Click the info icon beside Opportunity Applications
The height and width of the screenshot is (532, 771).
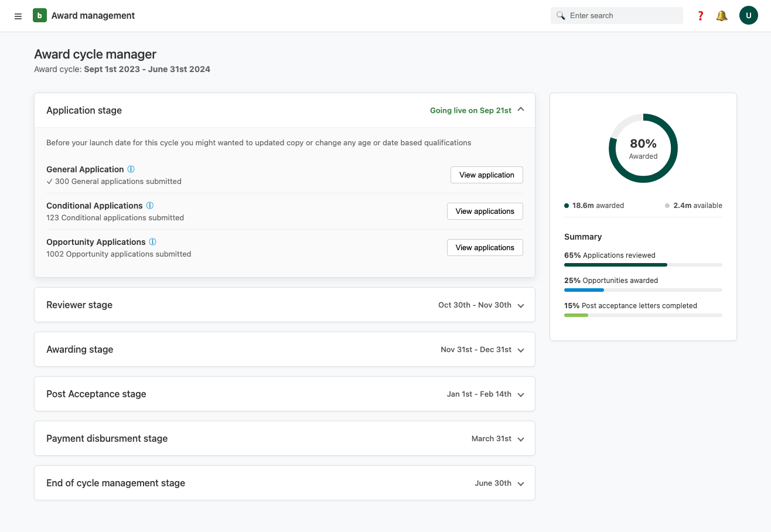[x=153, y=242]
